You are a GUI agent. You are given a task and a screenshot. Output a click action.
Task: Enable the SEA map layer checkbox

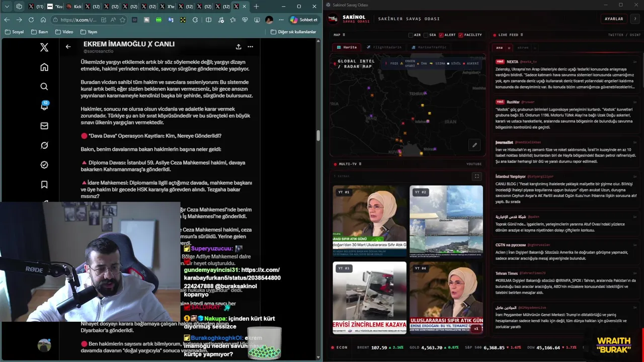coord(426,35)
